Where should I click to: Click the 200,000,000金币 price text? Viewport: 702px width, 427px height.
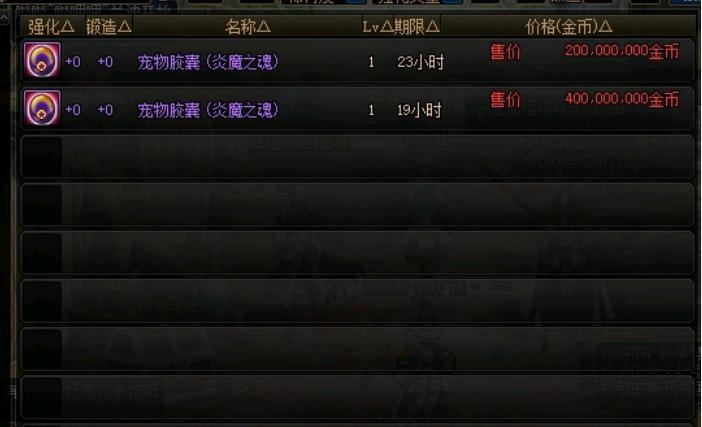tap(622, 51)
